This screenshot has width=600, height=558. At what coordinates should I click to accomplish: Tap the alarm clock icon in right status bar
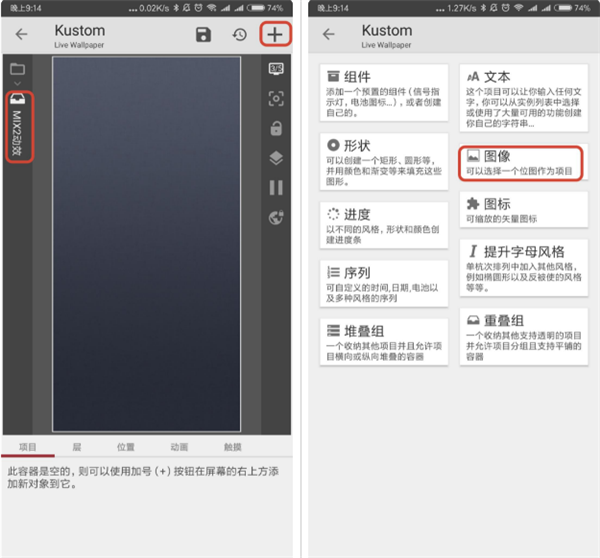point(506,8)
